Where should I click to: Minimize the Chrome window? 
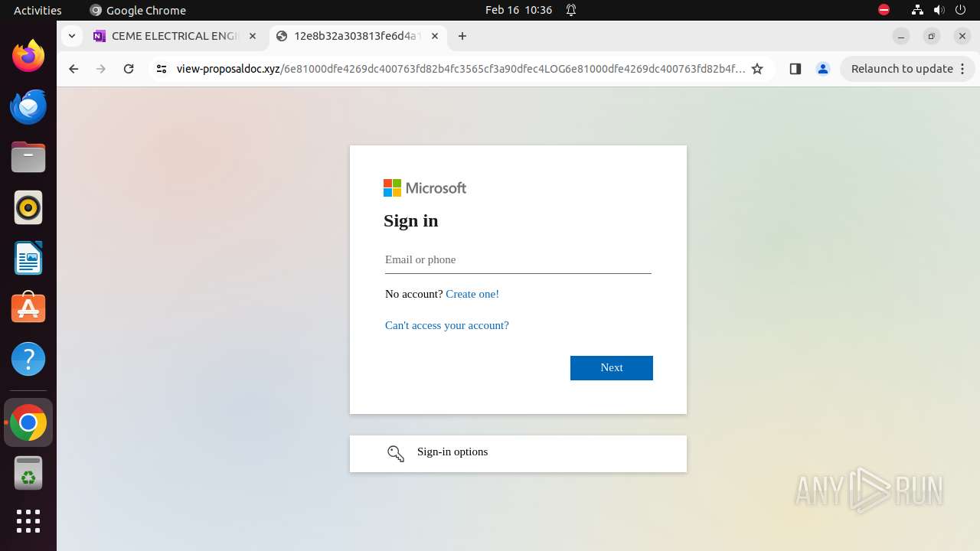click(901, 36)
